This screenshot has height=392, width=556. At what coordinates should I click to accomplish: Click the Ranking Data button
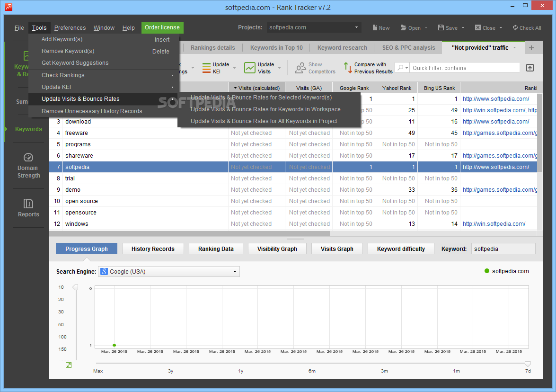point(216,249)
